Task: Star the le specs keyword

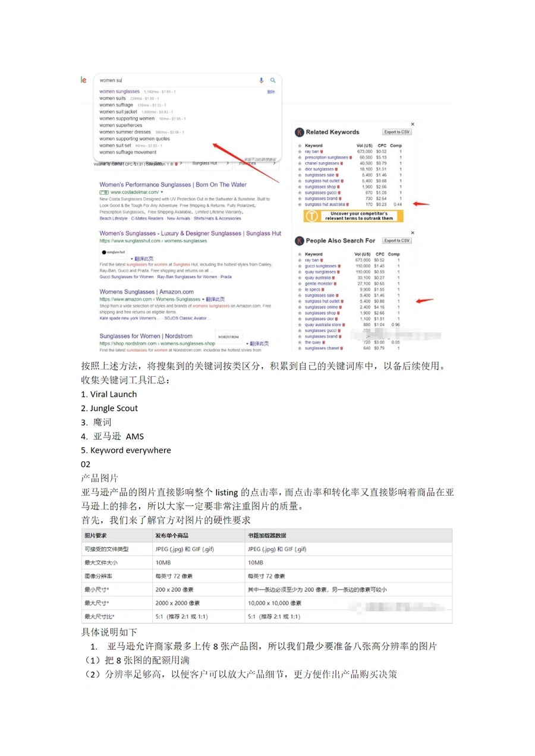Action: click(x=300, y=289)
